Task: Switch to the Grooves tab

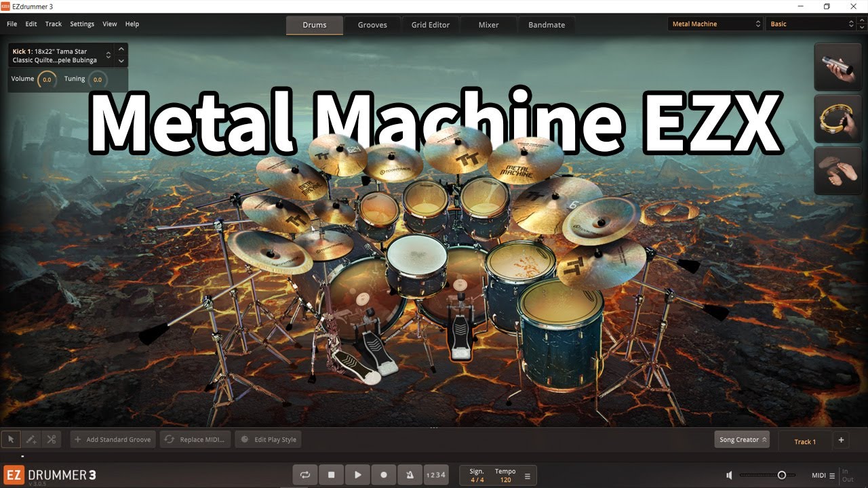Action: pos(372,25)
